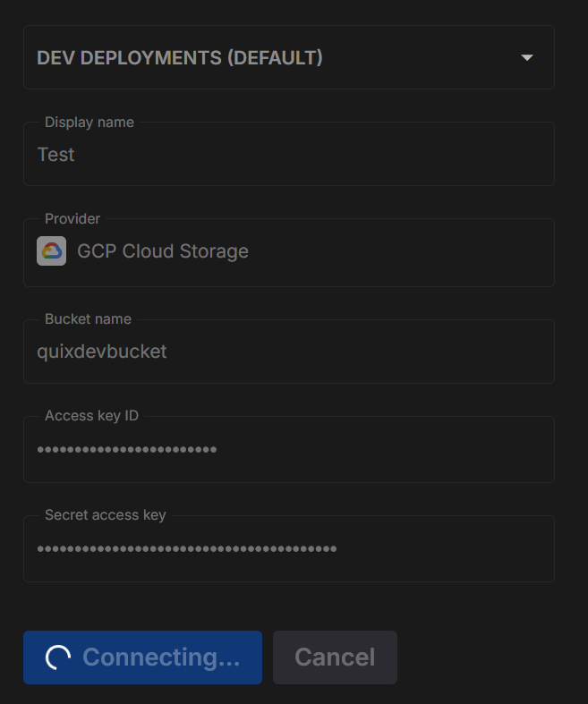
Task: Click the "Secret access key" label
Action: [106, 515]
